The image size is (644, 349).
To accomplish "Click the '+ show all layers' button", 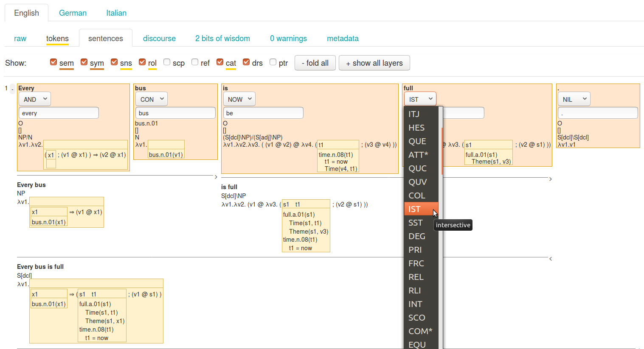I will click(x=374, y=63).
